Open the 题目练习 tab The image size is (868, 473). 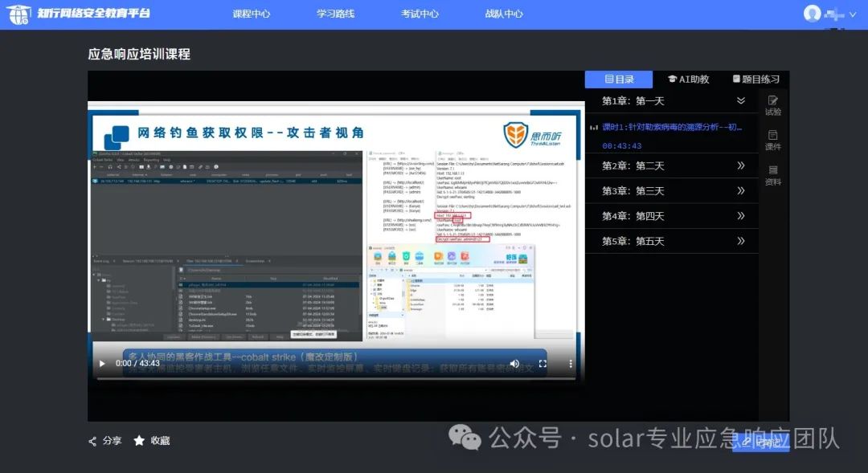click(x=755, y=80)
